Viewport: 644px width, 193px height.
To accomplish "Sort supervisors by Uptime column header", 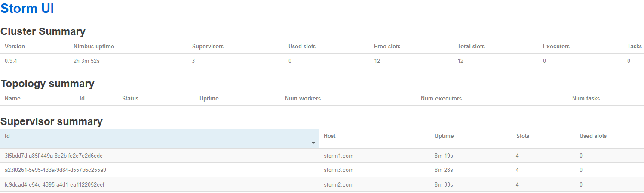I will (x=444, y=136).
